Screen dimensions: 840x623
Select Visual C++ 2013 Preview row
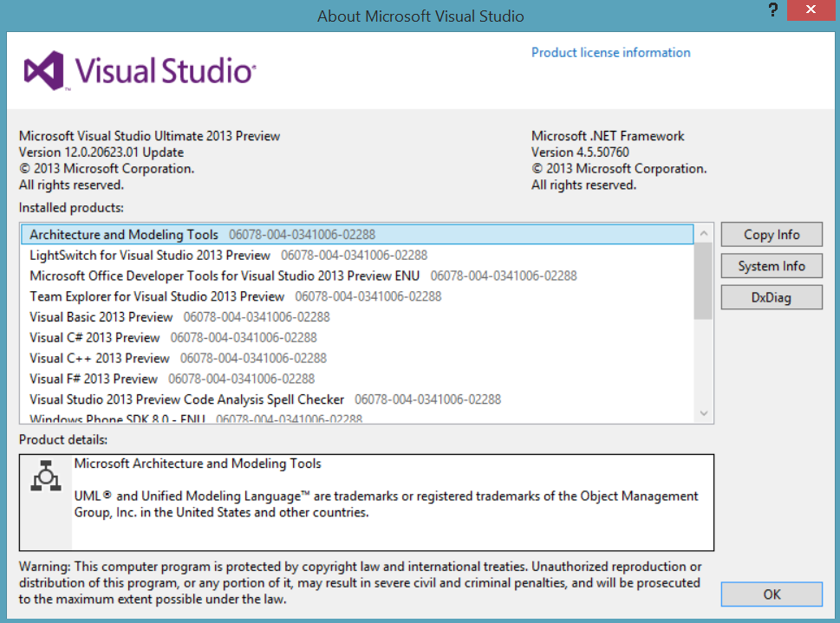[x=357, y=358]
